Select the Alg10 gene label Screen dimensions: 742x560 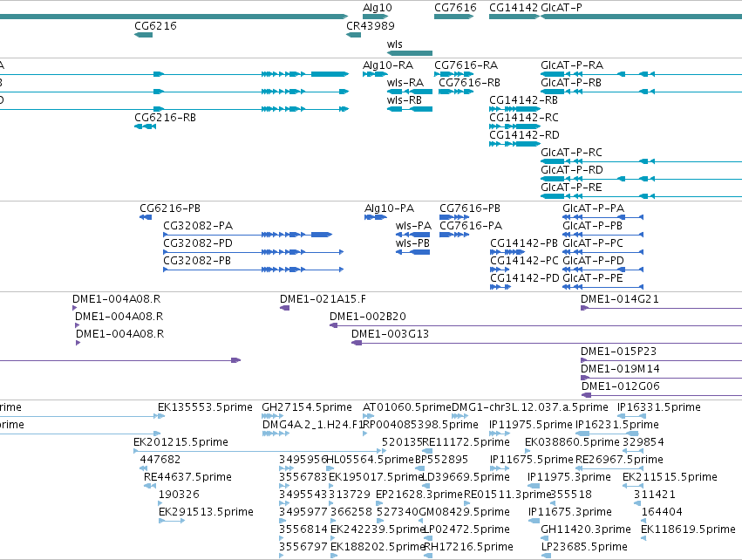pyautogui.click(x=378, y=8)
